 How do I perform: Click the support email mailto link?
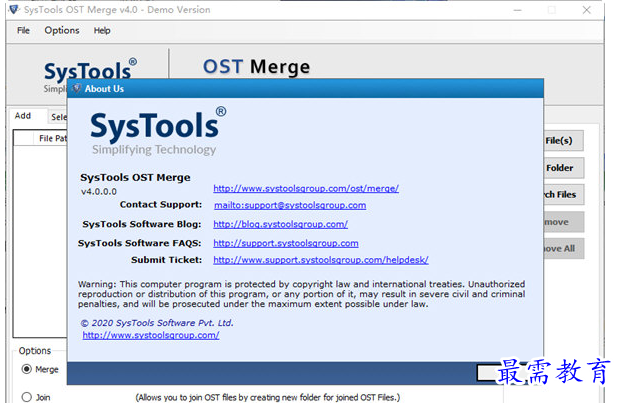pos(290,205)
